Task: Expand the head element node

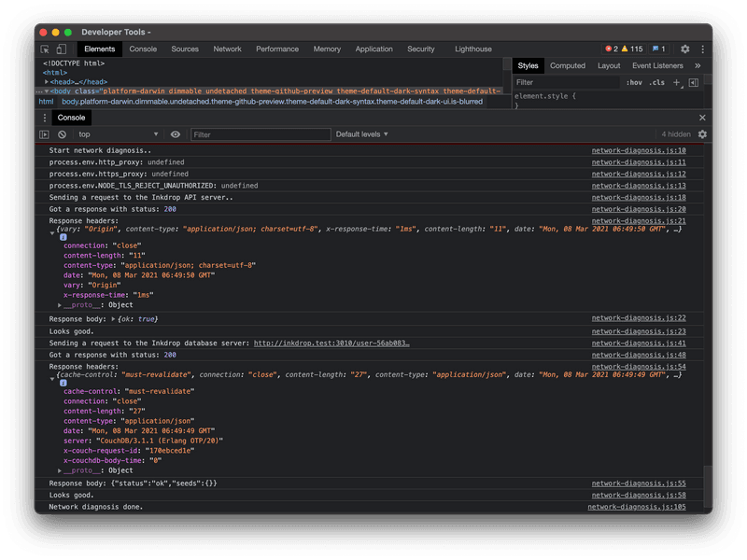Action: [47, 82]
